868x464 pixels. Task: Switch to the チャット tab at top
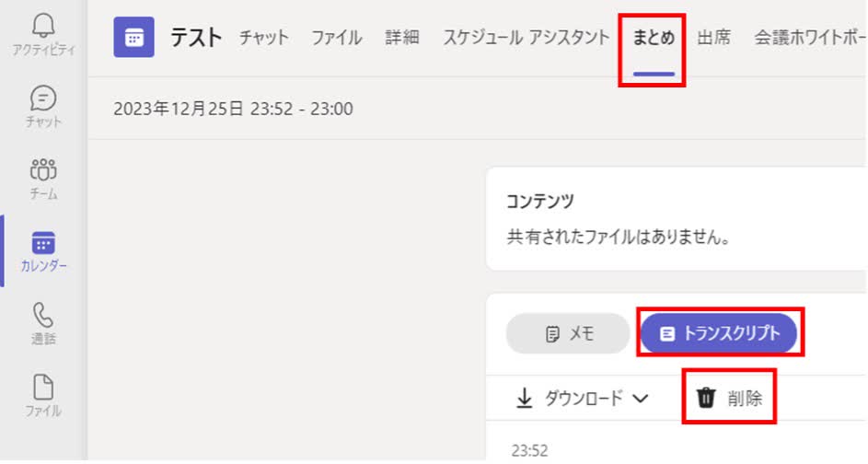pos(263,38)
